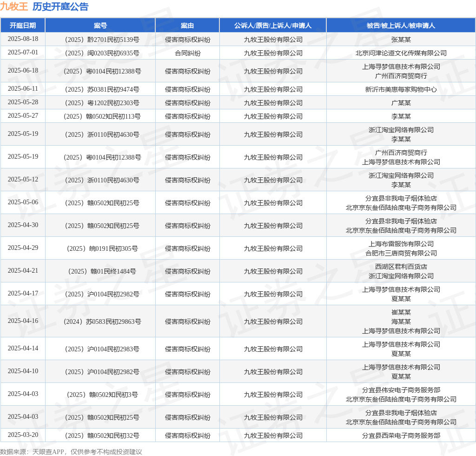Image resolution: width=476 pixels, height=456 pixels.
Task: Select the 案号 column header
Action: (100, 26)
